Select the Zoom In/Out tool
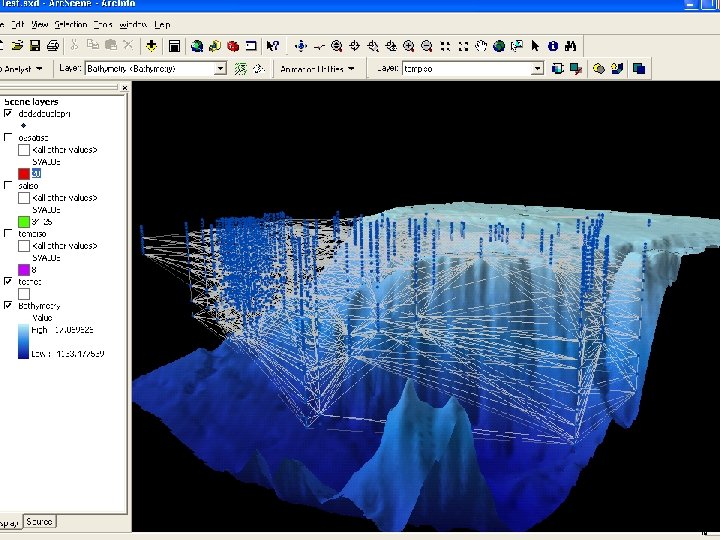 pos(337,45)
